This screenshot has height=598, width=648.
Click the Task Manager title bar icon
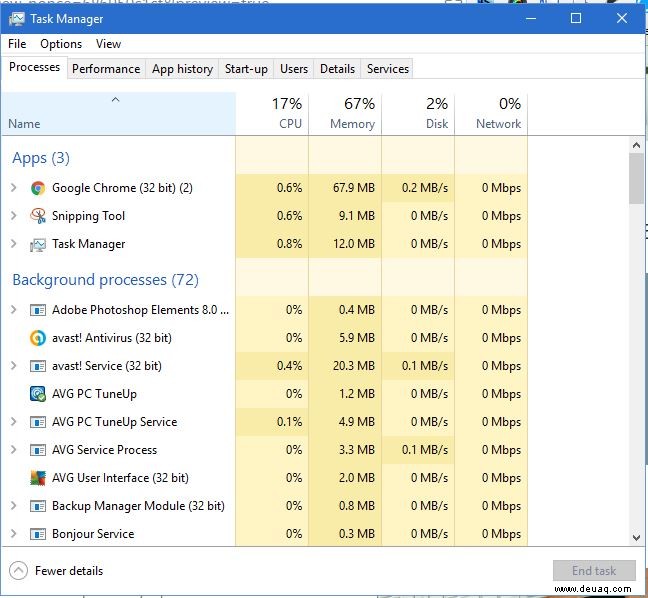pos(17,19)
